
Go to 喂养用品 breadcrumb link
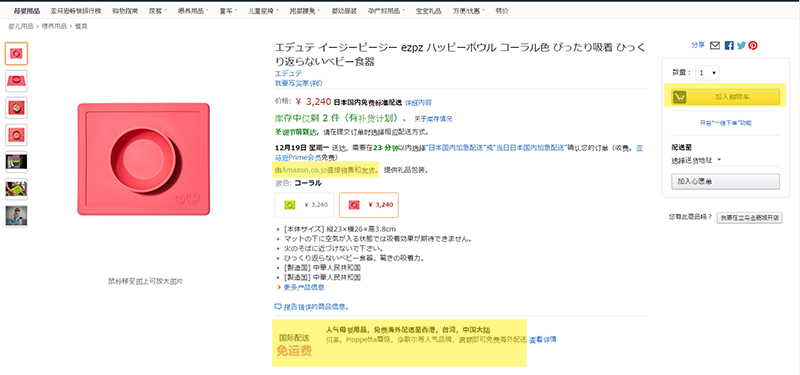55,26
